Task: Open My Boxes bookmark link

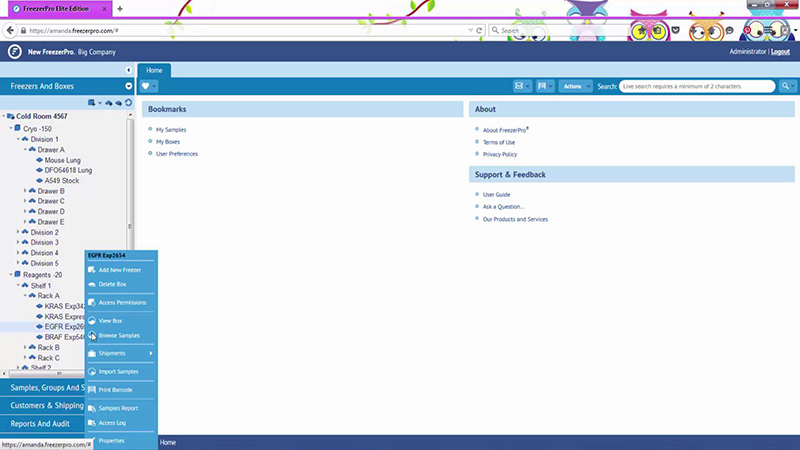Action: coord(168,142)
